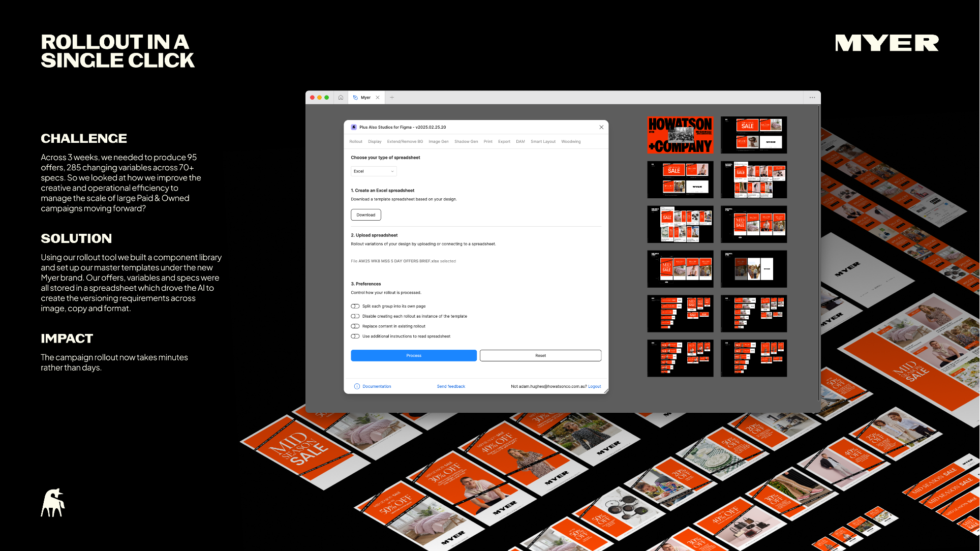Image resolution: width=980 pixels, height=551 pixels.
Task: Click the Download template button
Action: pyautogui.click(x=365, y=215)
